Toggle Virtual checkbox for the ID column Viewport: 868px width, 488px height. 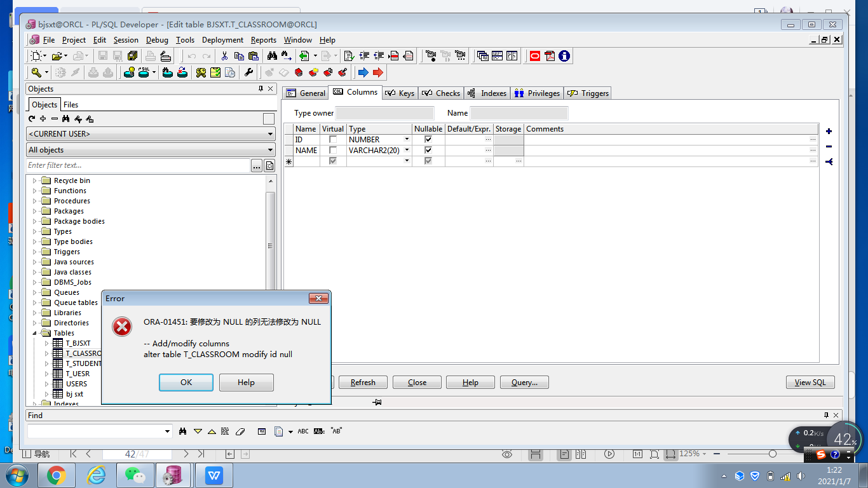(333, 140)
